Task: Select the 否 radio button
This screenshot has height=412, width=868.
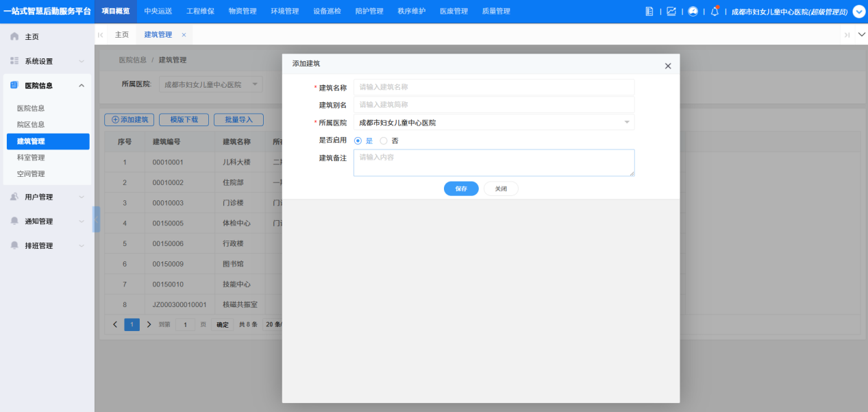Action: [x=383, y=141]
